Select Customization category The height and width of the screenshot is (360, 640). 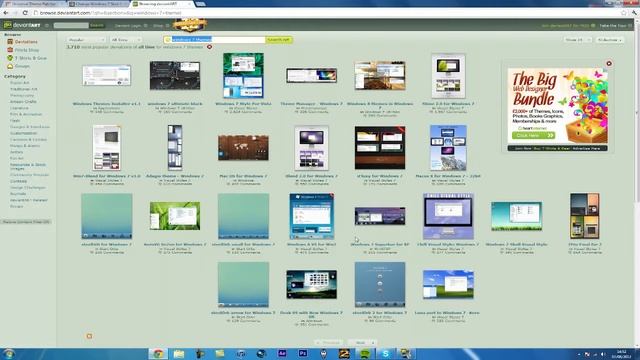[x=24, y=133]
